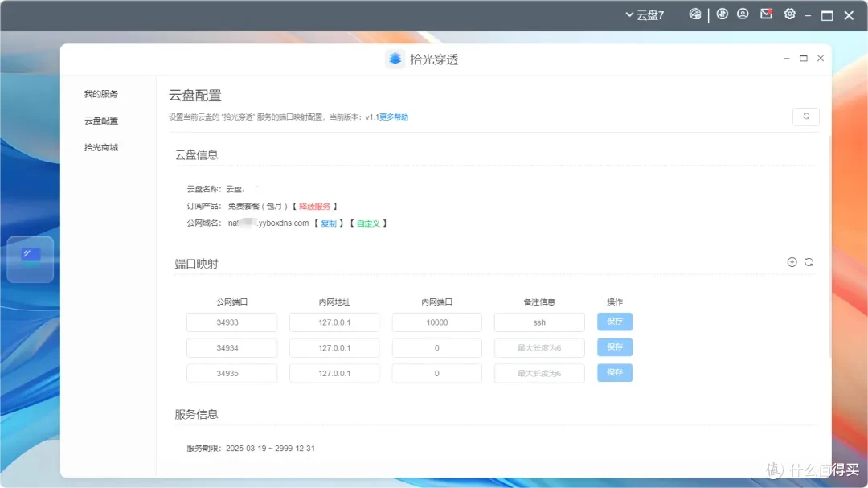Image resolution: width=868 pixels, height=488 pixels.
Task: Open the 云盘7 dropdown in top bar
Action: (645, 15)
